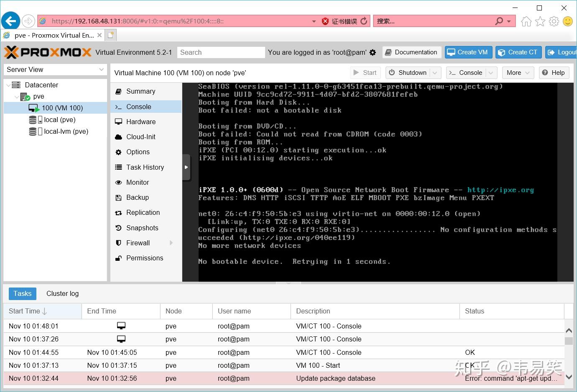
Task: Click the Proxmox logo
Action: pyautogui.click(x=48, y=52)
